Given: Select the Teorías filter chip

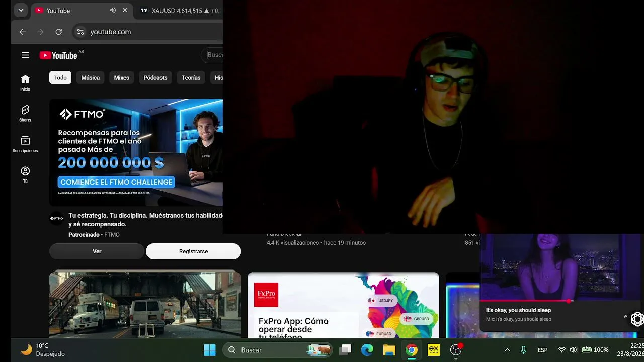Looking at the screenshot, I should [191, 78].
